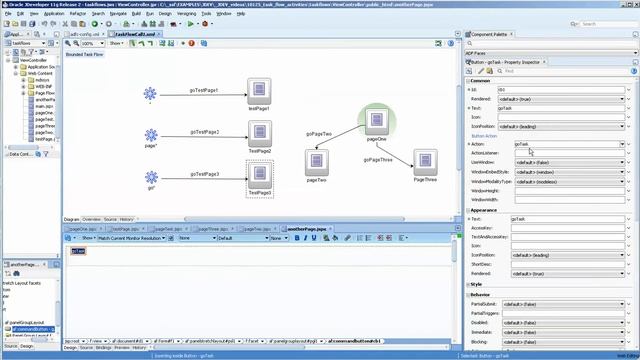
Task: Select main.jspx in the navigator tree
Action: pyautogui.click(x=44, y=106)
